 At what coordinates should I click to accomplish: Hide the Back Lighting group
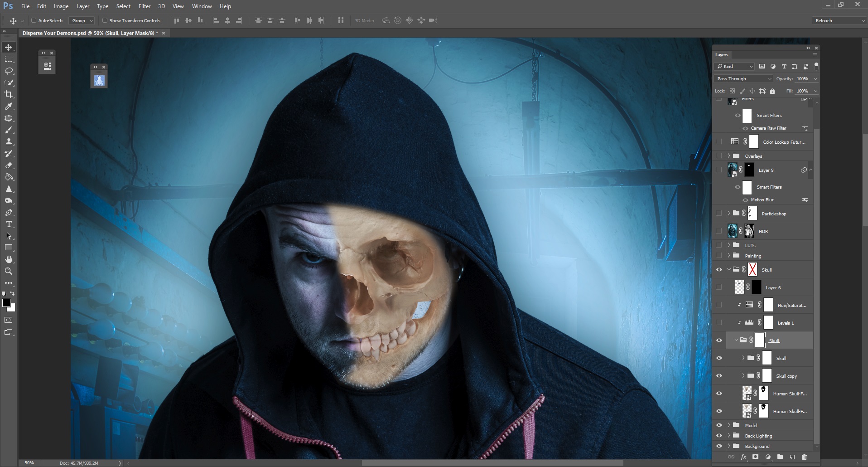tap(719, 436)
